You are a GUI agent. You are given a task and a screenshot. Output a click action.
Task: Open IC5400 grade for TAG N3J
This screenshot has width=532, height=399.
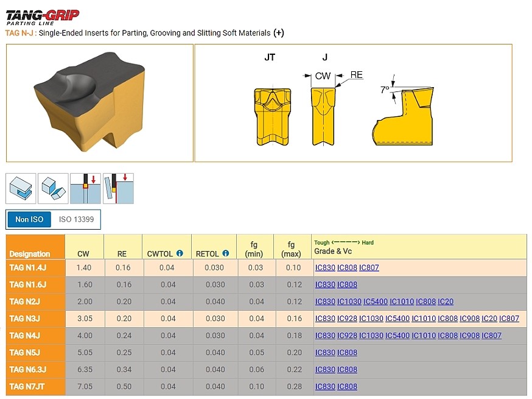[397, 319]
